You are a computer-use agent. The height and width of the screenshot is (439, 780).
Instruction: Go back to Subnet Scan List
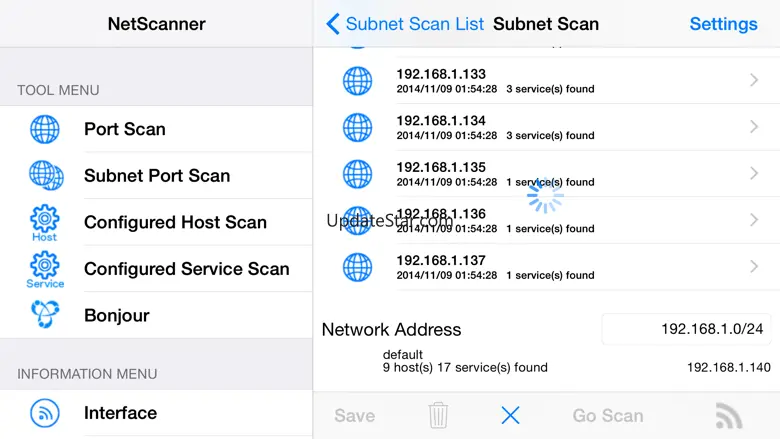[404, 24]
